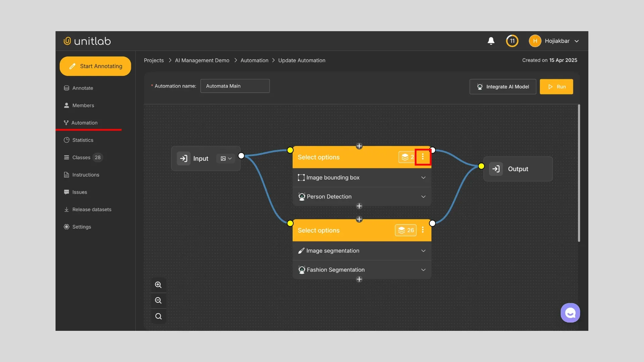The height and width of the screenshot is (362, 644).
Task: Click the Unitlab logo icon
Action: 67,41
